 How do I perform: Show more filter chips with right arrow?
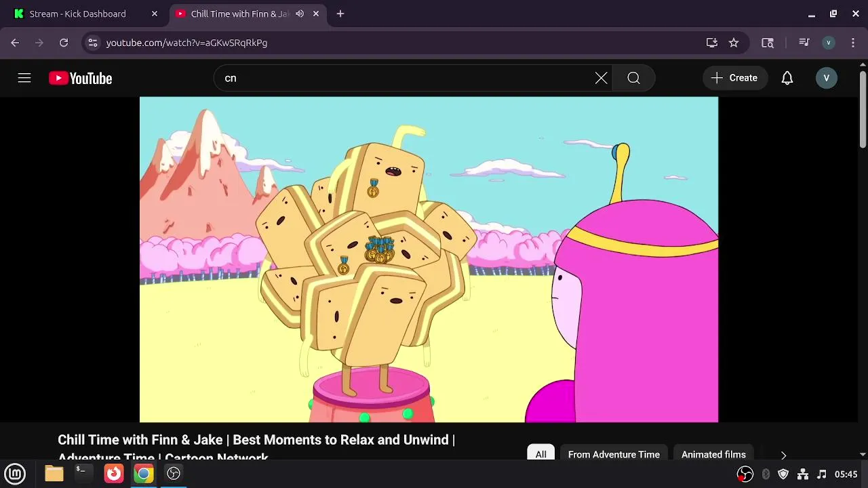[x=783, y=455]
